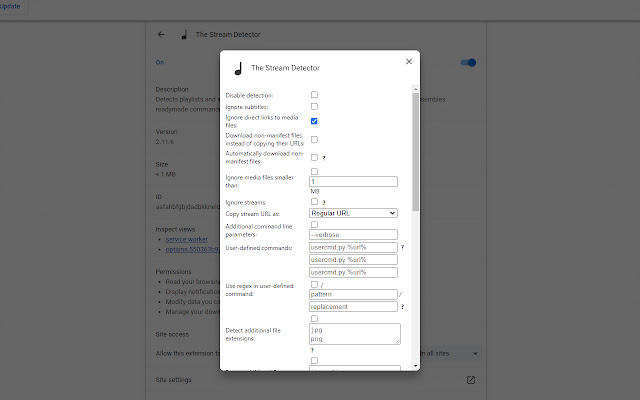Open Site settings external link icon
The height and width of the screenshot is (400, 640).
click(471, 380)
